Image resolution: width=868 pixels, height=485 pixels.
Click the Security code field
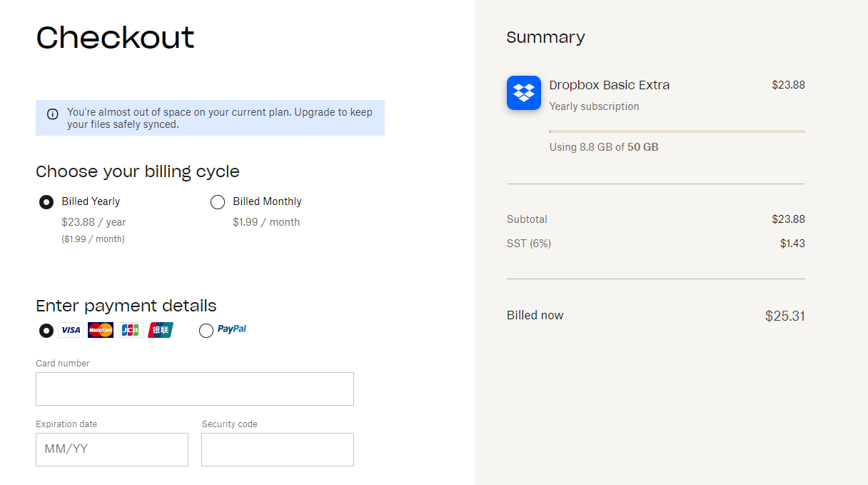tap(277, 449)
